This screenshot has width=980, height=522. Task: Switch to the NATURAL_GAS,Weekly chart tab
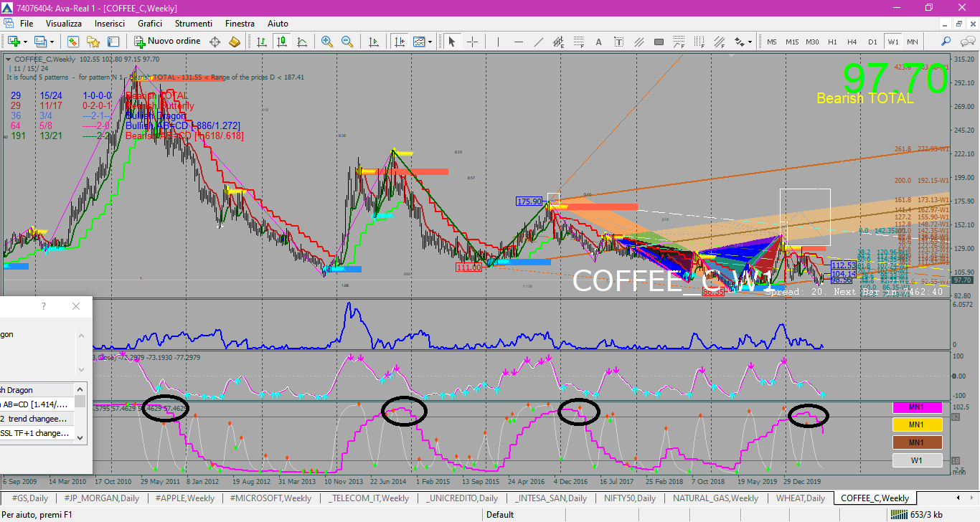point(715,498)
